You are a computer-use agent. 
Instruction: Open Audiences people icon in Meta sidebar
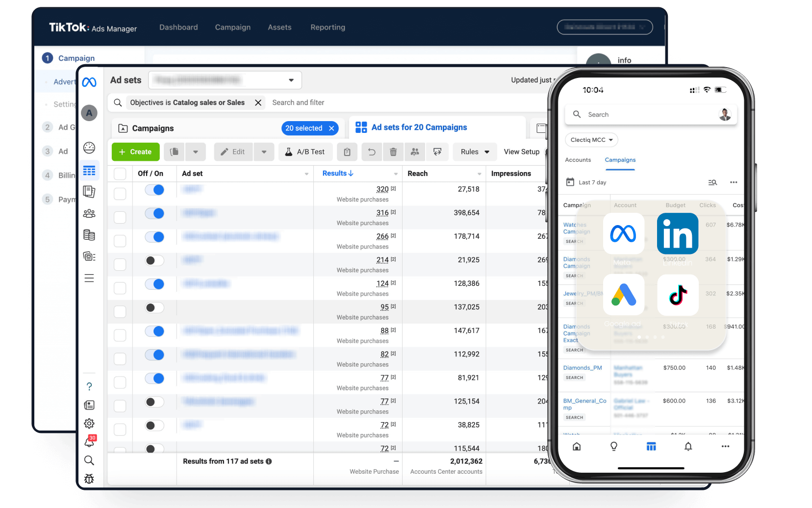click(89, 213)
